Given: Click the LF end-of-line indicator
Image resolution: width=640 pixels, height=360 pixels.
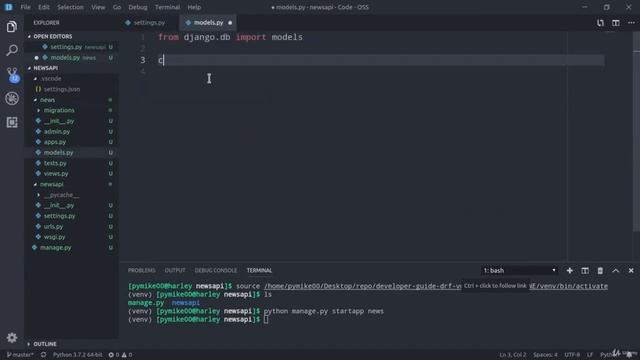Looking at the screenshot, I should [590, 355].
